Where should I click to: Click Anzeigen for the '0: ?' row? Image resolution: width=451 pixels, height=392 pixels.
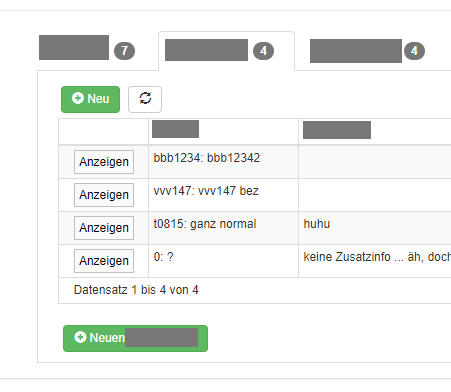click(x=104, y=261)
